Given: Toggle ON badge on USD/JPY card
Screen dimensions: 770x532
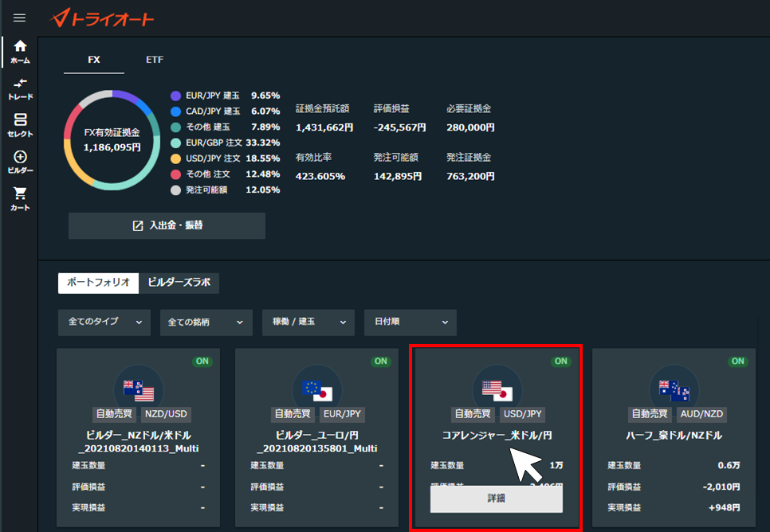Looking at the screenshot, I should pyautogui.click(x=561, y=362).
